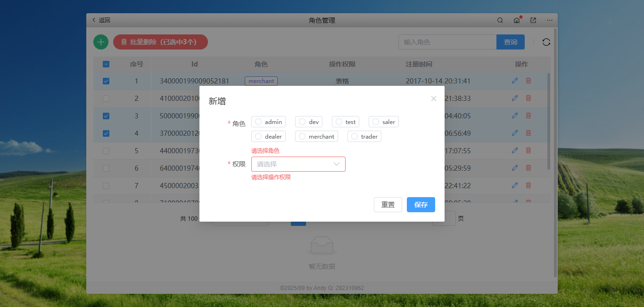
Task: Save the new role with 保存
Action: [x=421, y=204]
